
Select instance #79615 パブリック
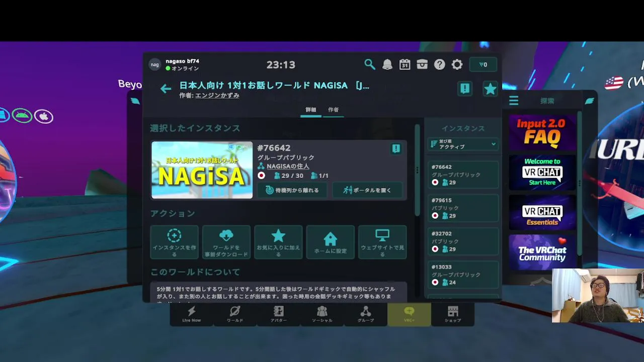click(463, 208)
